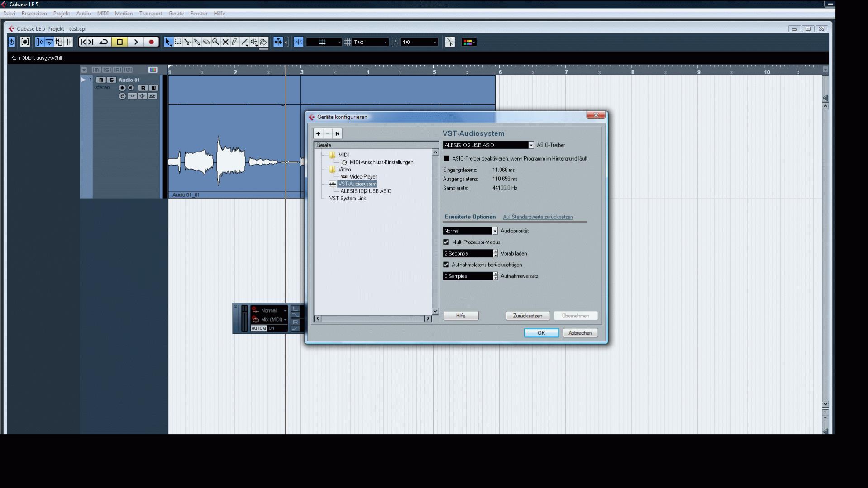Select the Range Selection tool

[178, 42]
